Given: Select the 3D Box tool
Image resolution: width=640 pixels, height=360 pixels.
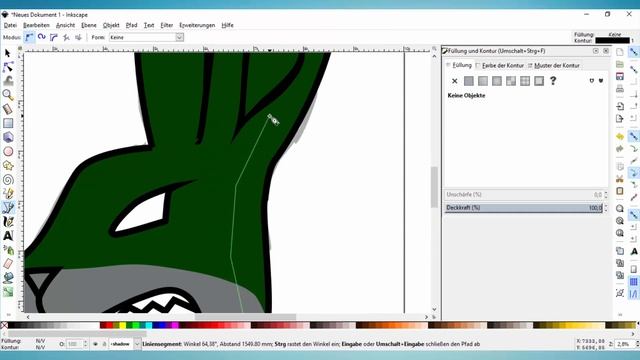Looking at the screenshot, I should coord(8,137).
